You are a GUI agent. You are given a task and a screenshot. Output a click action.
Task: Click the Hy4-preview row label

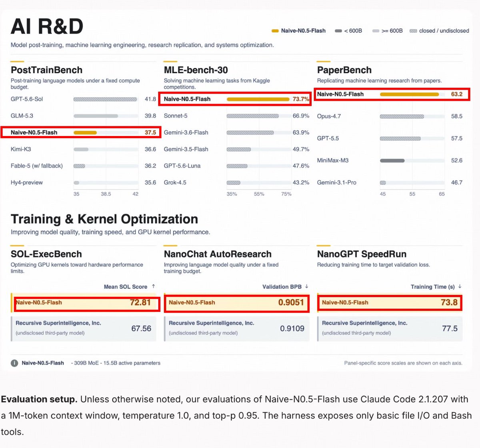click(x=27, y=182)
